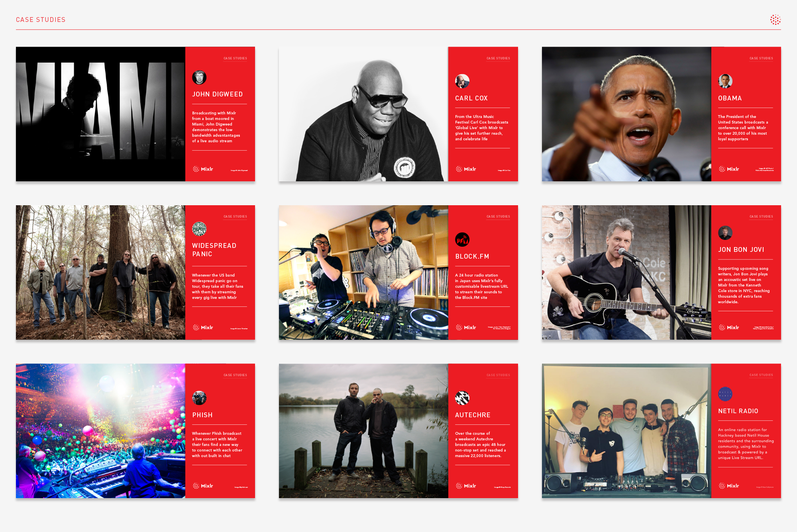Click the image credit on Obama card
Screen dimensions: 797x532
[x=765, y=169]
